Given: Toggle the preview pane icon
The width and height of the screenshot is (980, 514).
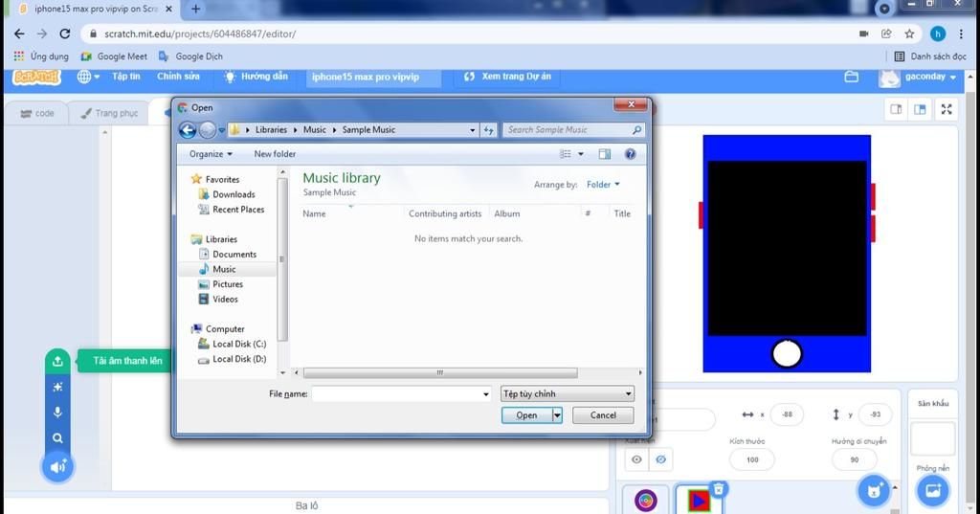Looking at the screenshot, I should click(605, 154).
